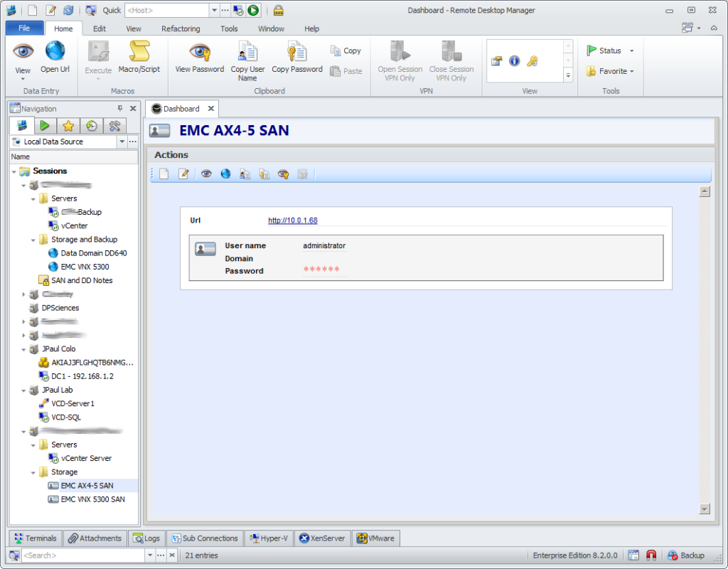Click the View eye icon in ribbon
Screen dimensions: 728x569
click(23, 51)
